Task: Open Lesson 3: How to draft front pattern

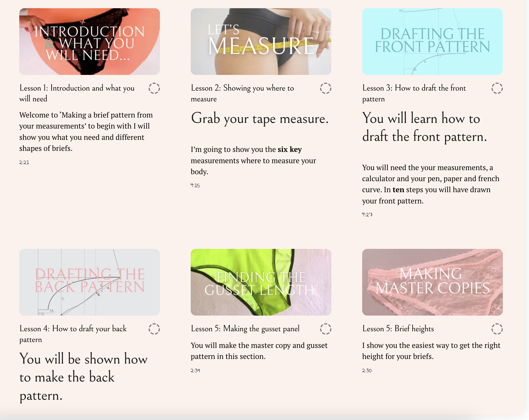Action: [x=414, y=93]
